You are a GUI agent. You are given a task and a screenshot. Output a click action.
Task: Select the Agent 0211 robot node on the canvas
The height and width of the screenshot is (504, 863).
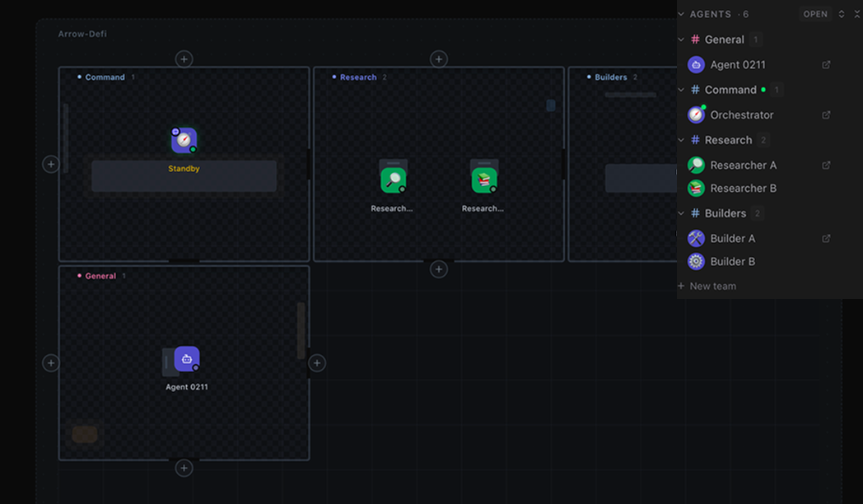187,359
